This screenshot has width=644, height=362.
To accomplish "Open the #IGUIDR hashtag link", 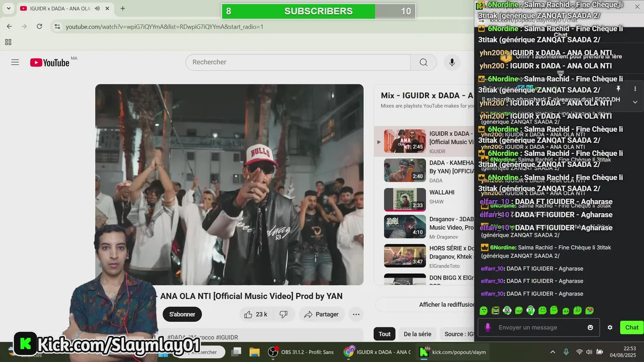I will 227,337.
